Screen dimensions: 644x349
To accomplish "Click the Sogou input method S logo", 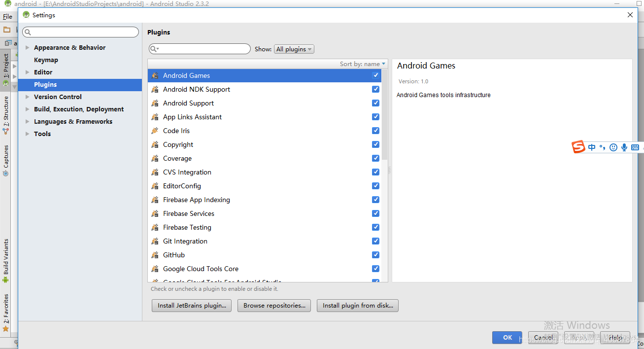I will click(578, 147).
